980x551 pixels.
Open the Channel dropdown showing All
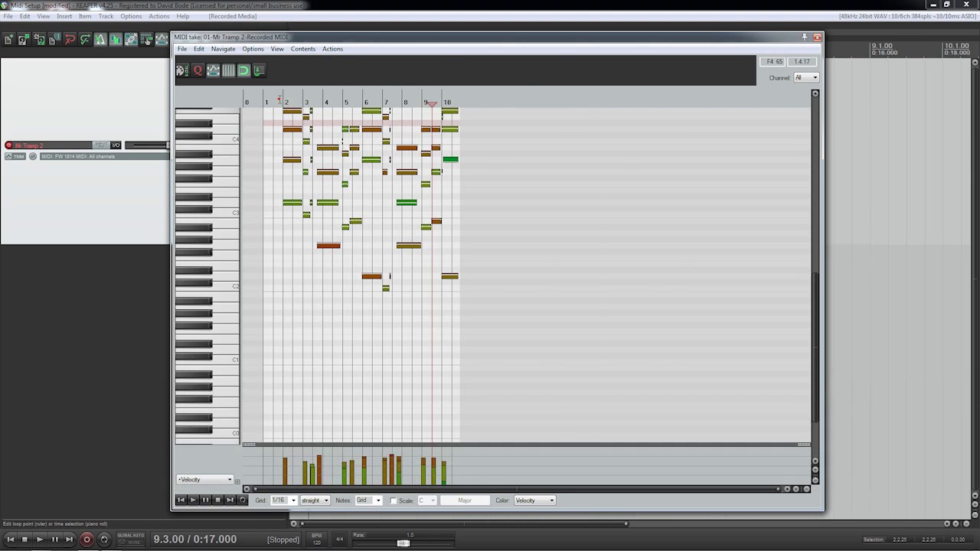click(805, 77)
